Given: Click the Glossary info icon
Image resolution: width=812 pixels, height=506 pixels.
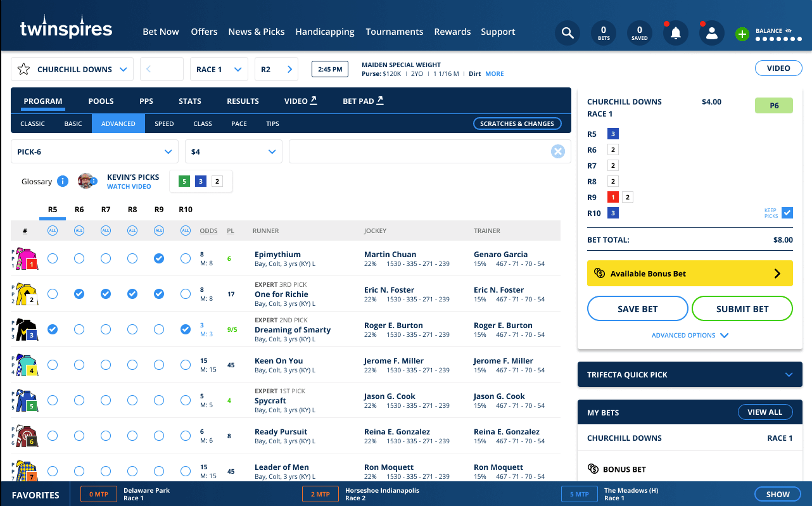Looking at the screenshot, I should [63, 182].
